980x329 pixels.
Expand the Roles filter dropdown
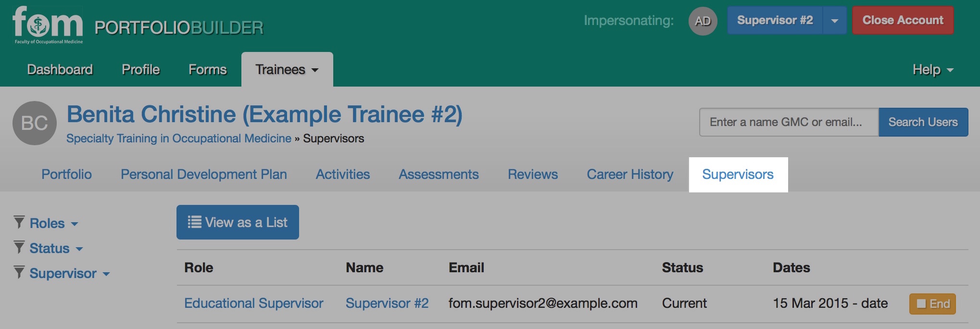tap(54, 223)
